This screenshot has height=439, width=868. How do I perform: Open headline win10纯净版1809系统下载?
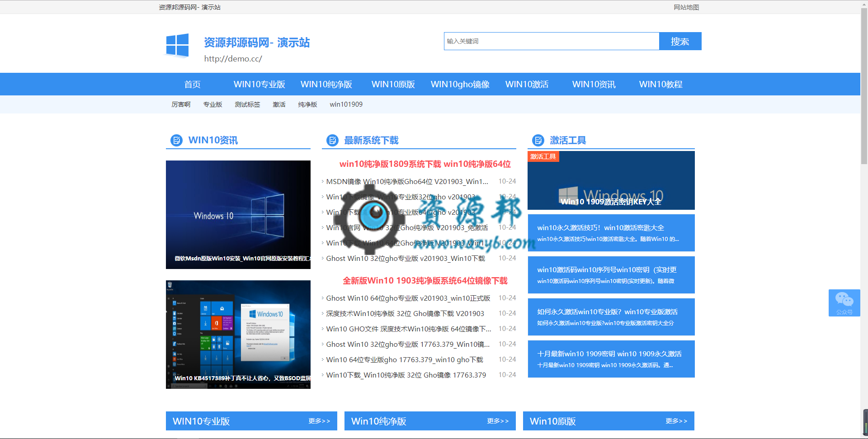pyautogui.click(x=425, y=164)
